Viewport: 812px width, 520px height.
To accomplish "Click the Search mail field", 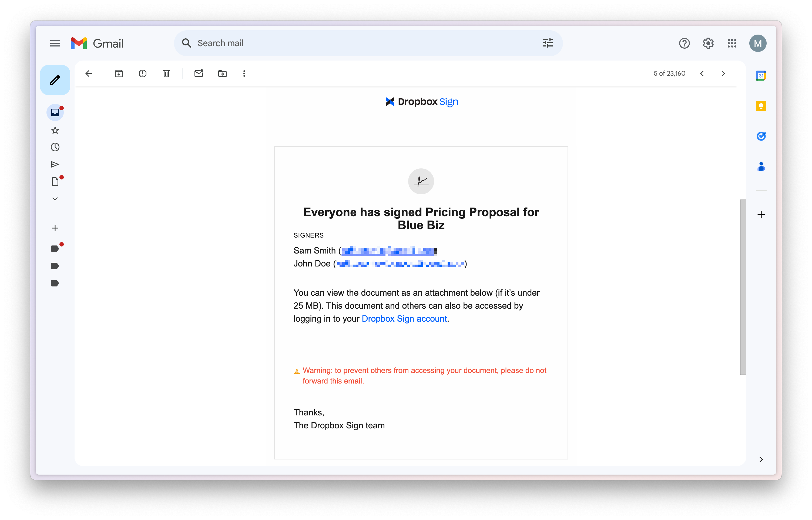I will (x=368, y=43).
